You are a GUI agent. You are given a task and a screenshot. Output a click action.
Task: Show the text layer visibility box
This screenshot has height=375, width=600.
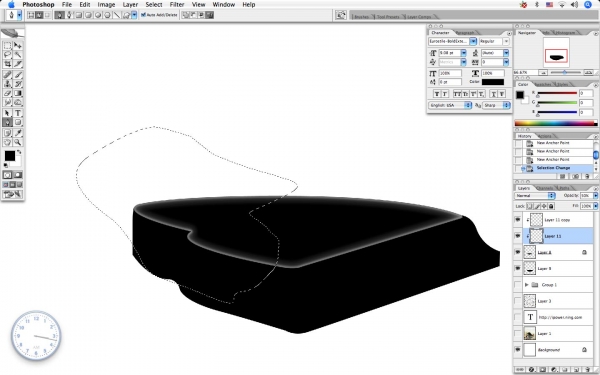(518, 317)
